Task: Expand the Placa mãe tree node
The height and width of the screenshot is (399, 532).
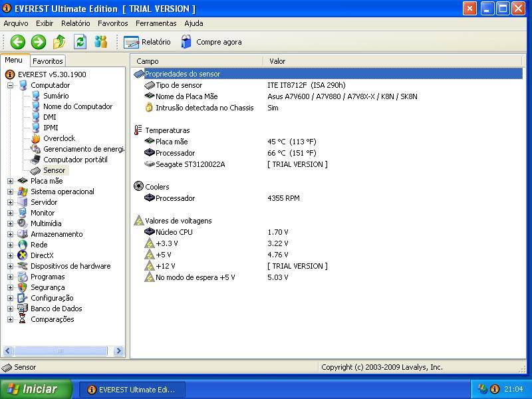Action: click(10, 181)
